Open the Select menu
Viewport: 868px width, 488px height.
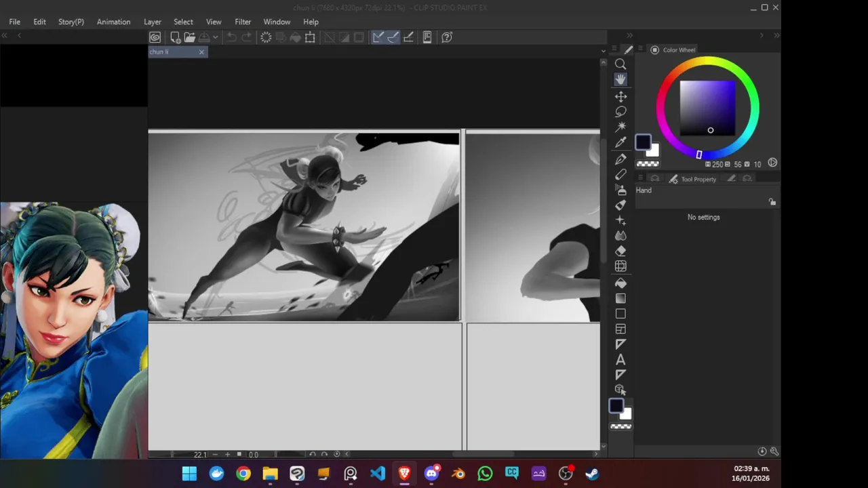(x=183, y=22)
